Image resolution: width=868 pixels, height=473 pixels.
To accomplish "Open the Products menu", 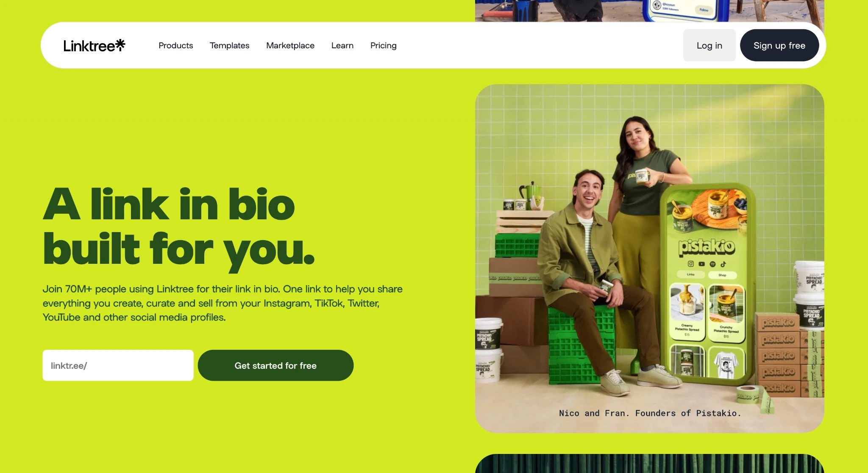I will coord(176,45).
